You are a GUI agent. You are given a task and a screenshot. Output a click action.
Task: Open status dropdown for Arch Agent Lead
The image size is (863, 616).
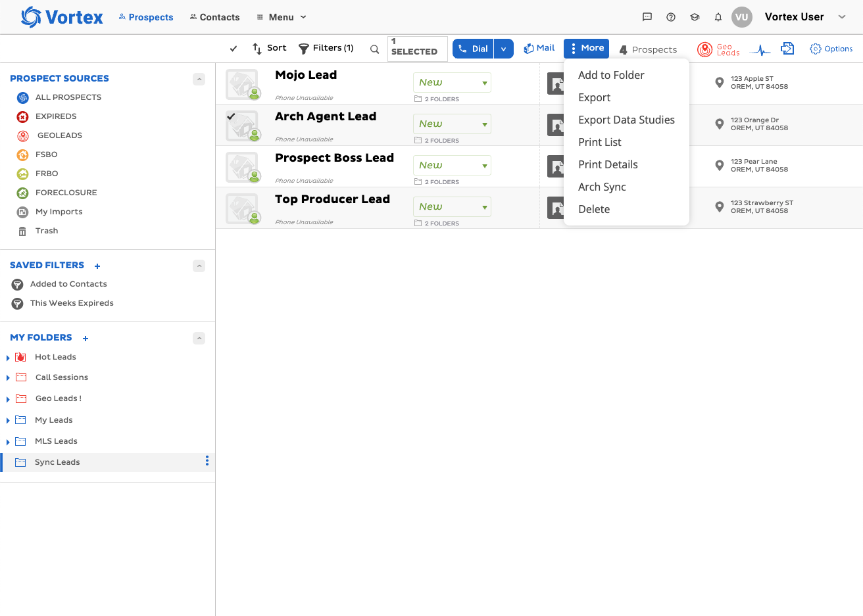[452, 124]
